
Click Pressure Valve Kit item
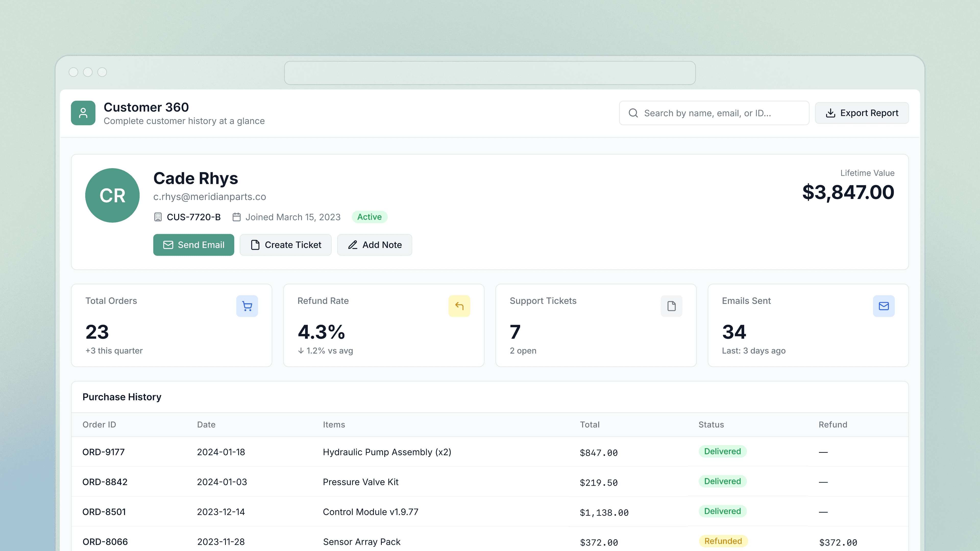coord(361,482)
